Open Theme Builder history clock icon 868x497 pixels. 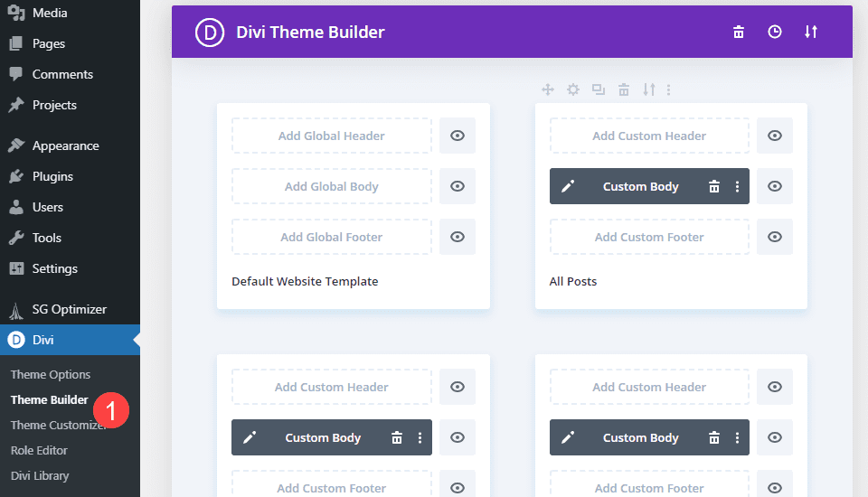click(775, 33)
